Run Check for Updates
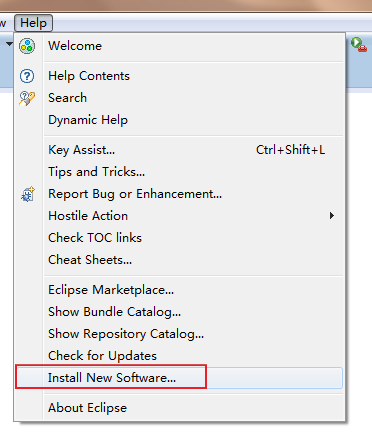The width and height of the screenshot is (372, 445). pos(179,356)
